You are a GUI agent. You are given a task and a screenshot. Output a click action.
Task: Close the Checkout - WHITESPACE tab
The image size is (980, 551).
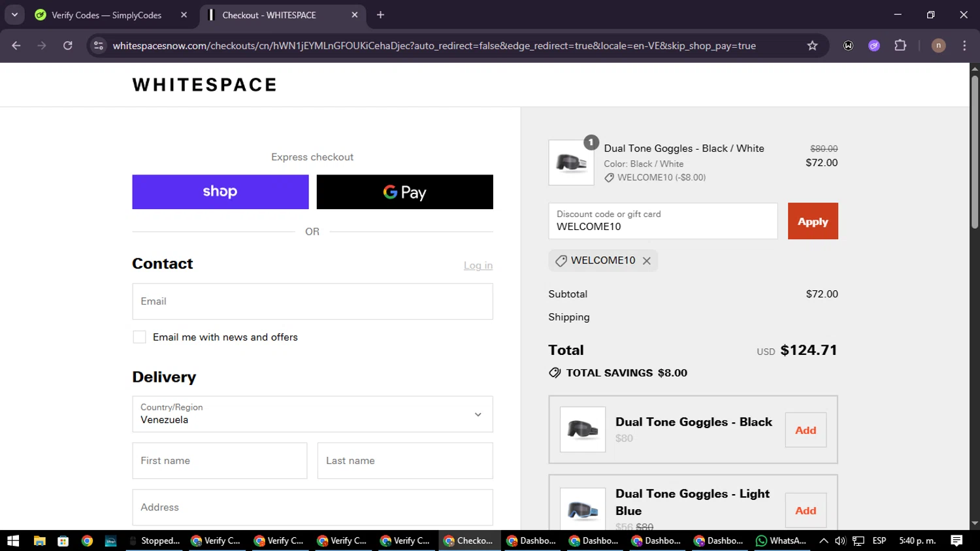(x=355, y=15)
